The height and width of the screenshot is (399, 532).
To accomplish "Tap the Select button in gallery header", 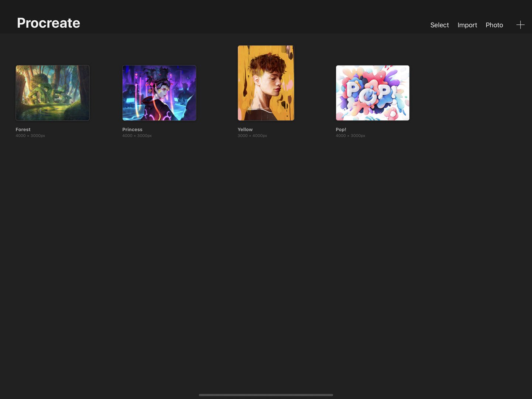I will coord(439,25).
